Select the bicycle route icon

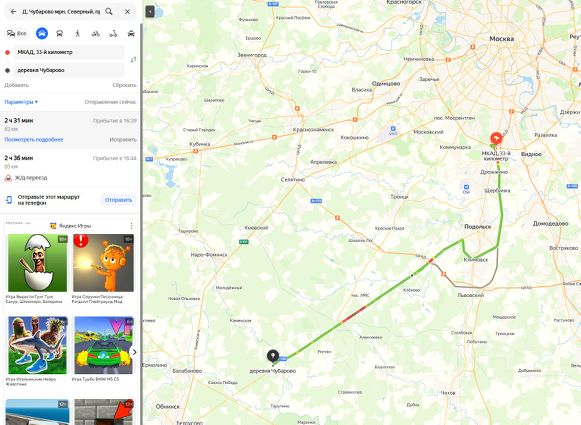click(x=96, y=34)
